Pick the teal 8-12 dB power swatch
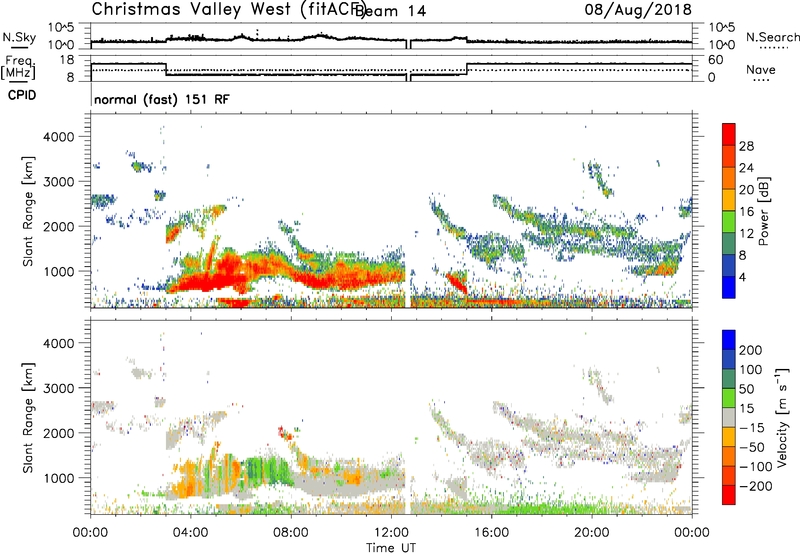 (729, 244)
